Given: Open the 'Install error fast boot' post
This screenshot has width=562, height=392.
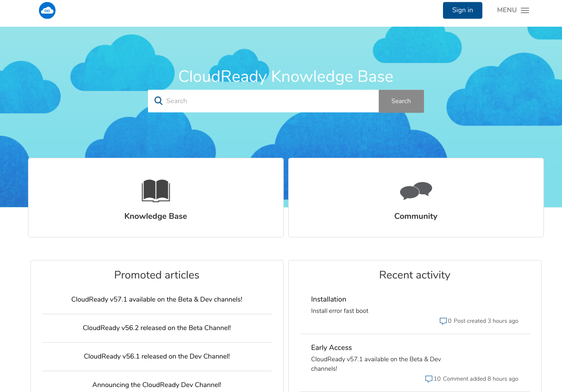Looking at the screenshot, I should coord(340,311).
